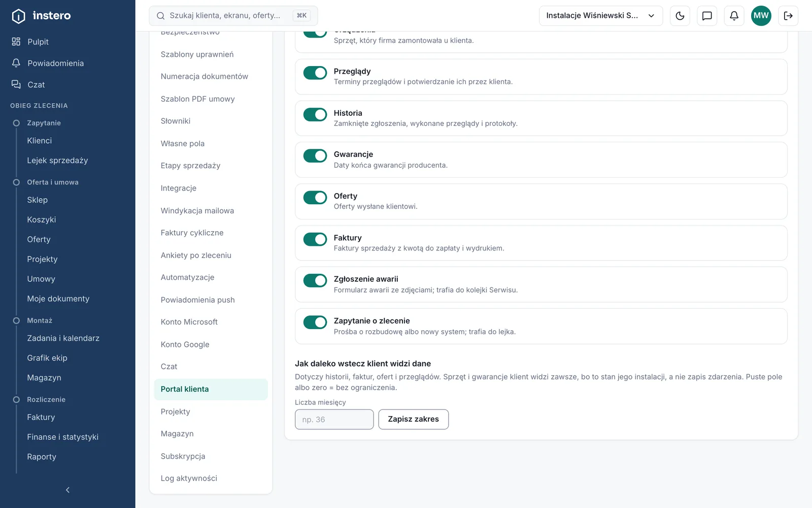The width and height of the screenshot is (812, 508).
Task: Open Zadania i kalendarz page
Action: point(63,338)
